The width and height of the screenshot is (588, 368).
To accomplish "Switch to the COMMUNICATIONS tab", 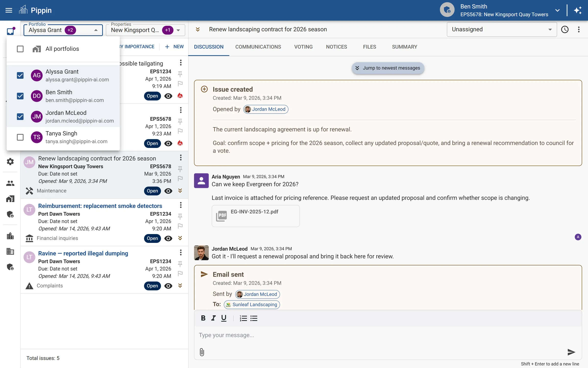I will point(258,47).
